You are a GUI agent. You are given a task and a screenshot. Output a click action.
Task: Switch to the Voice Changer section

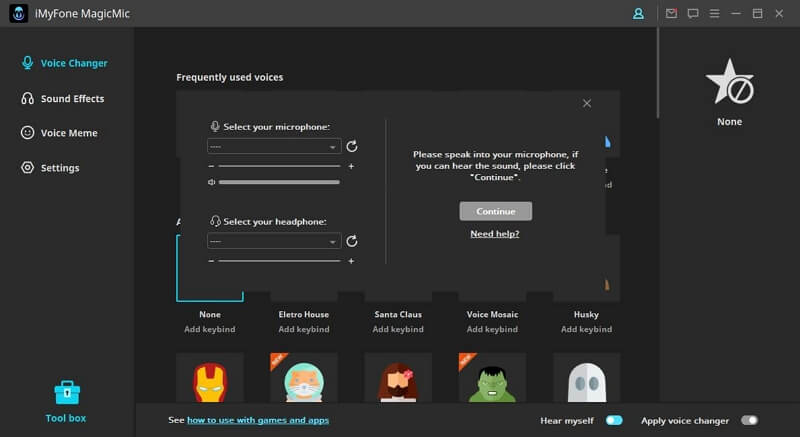(64, 63)
